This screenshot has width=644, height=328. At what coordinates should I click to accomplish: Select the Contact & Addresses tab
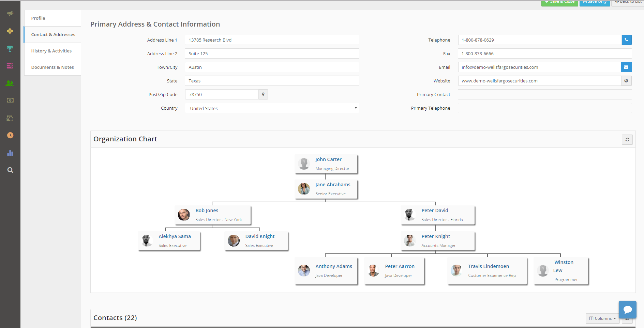pyautogui.click(x=53, y=34)
